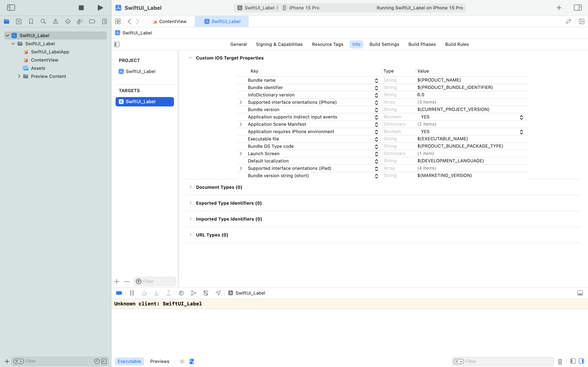Clear the console with trash icon

(560, 361)
